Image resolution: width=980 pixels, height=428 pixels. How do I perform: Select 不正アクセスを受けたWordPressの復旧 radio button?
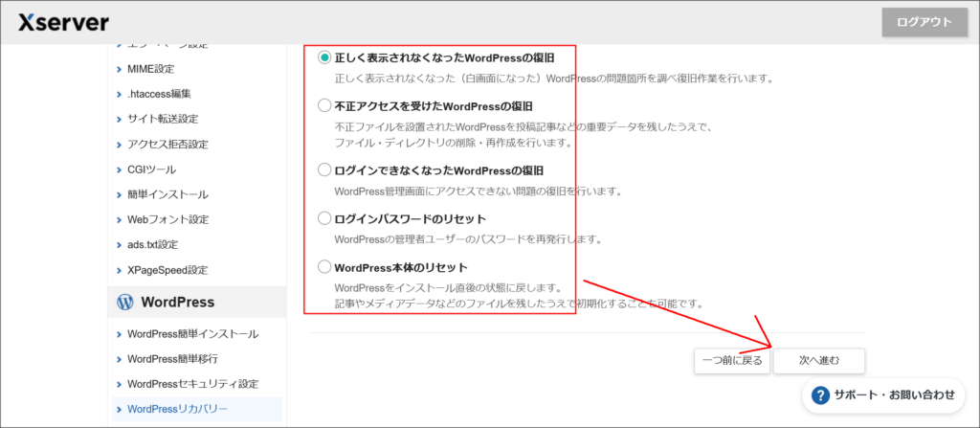tap(323, 105)
